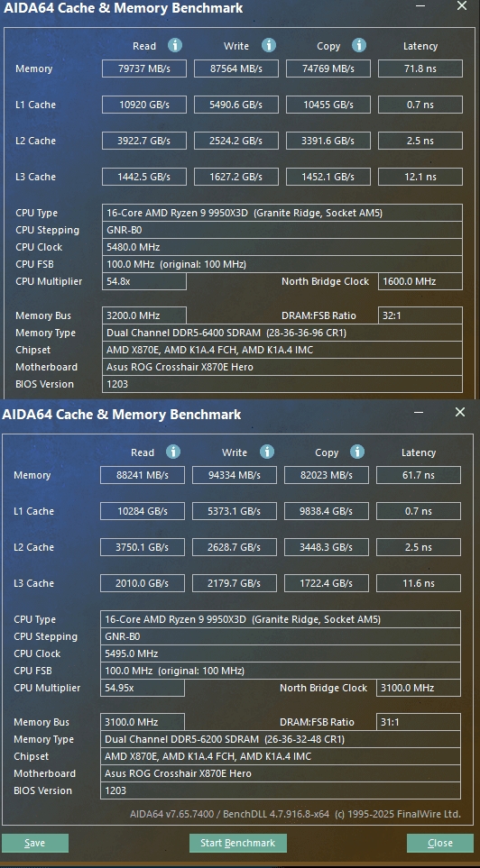Select memory latency 71.8 ns
This screenshot has height=868, width=480.
(420, 69)
